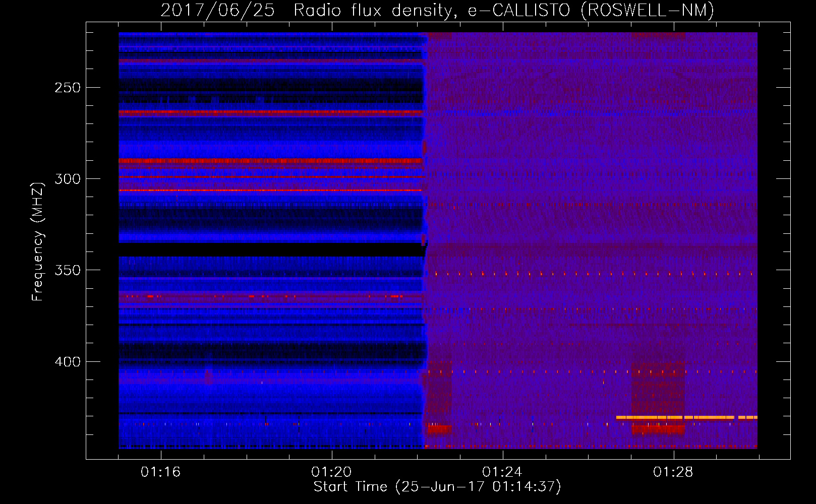Image resolution: width=816 pixels, height=504 pixels.
Task: Click the 01:28 time tick label
Action: point(673,472)
